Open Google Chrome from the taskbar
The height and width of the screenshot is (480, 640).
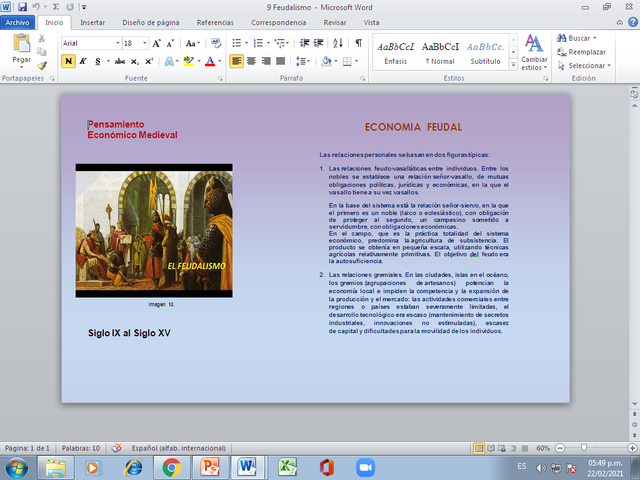pos(171,468)
